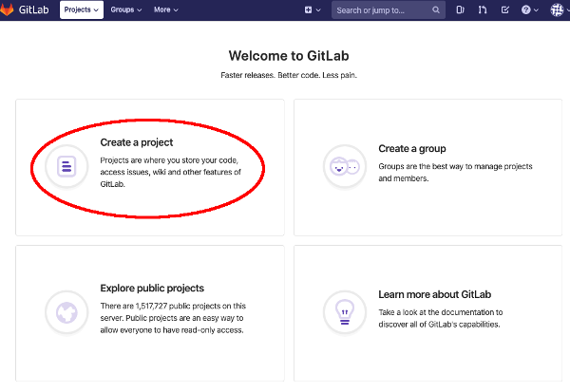The height and width of the screenshot is (392, 570).
Task: Click the GitLab wordmark text
Action: coord(33,9)
